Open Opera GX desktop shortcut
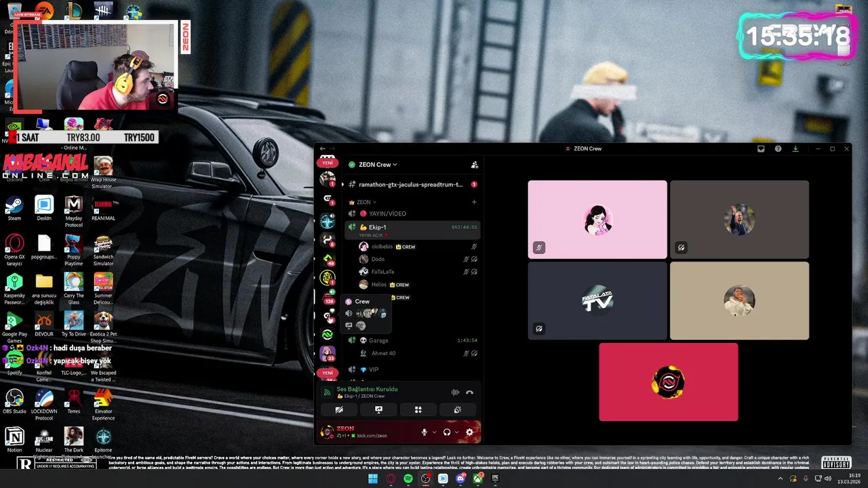Screen dimensions: 868x488 pos(14,250)
